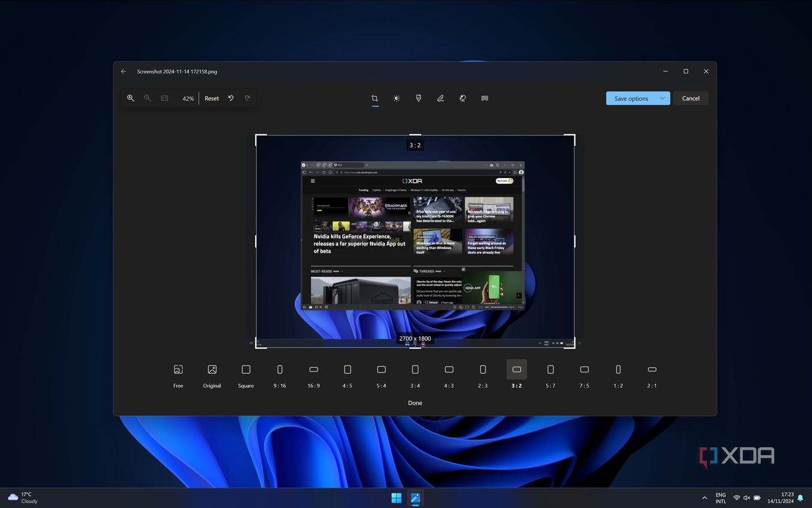
Task: Open the Filter tool icon
Action: click(419, 98)
